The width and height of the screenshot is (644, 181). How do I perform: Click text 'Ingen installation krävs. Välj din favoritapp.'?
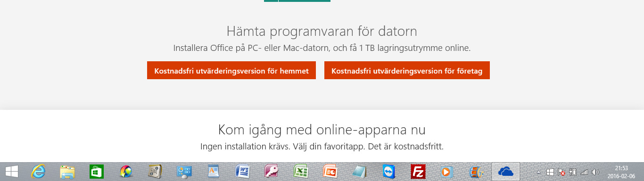(282, 147)
